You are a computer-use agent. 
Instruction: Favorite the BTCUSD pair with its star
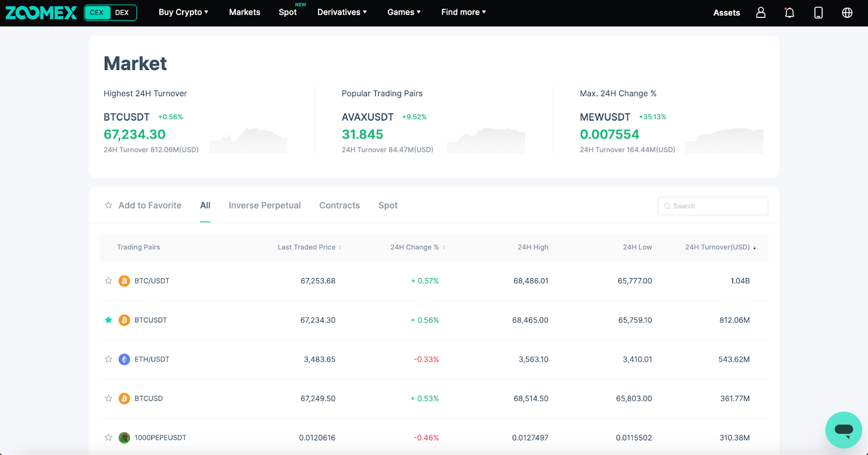tap(108, 398)
